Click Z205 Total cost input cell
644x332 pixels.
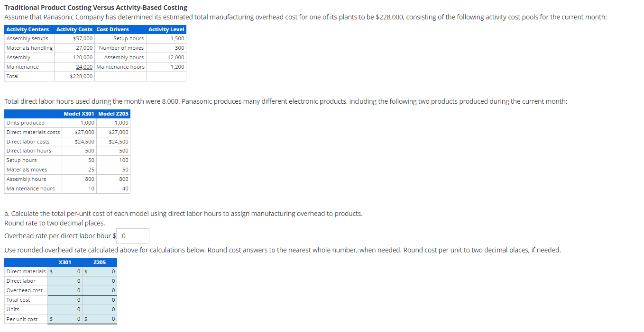coord(99,300)
